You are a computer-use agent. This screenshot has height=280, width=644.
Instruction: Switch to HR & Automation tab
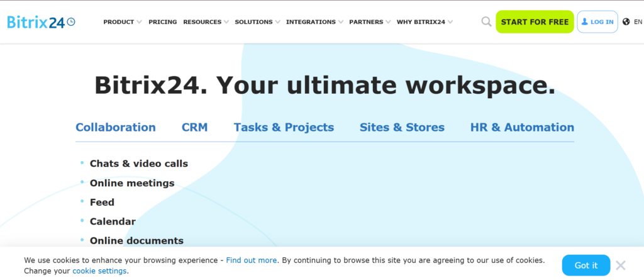coord(522,128)
